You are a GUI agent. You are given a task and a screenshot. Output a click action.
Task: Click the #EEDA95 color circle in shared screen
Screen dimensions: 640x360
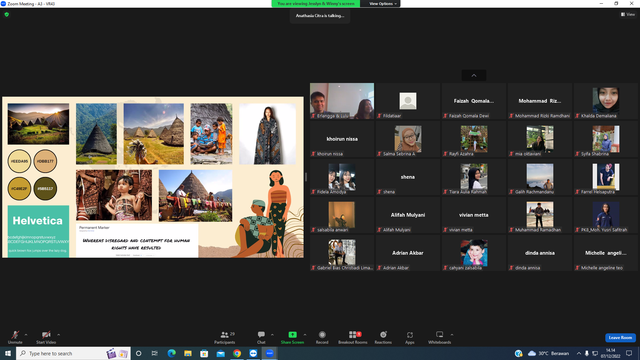point(19,161)
